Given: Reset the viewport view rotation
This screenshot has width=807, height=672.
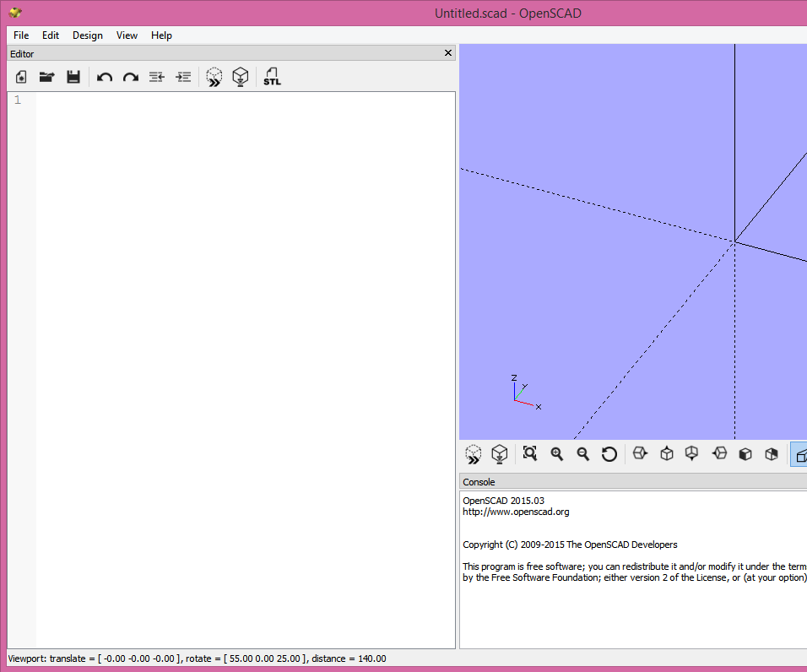Looking at the screenshot, I should coord(609,453).
